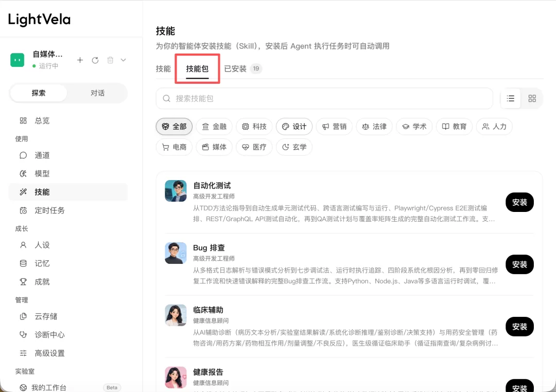Open 成就 in the sidebar
The width and height of the screenshot is (556, 392).
tap(68, 282)
